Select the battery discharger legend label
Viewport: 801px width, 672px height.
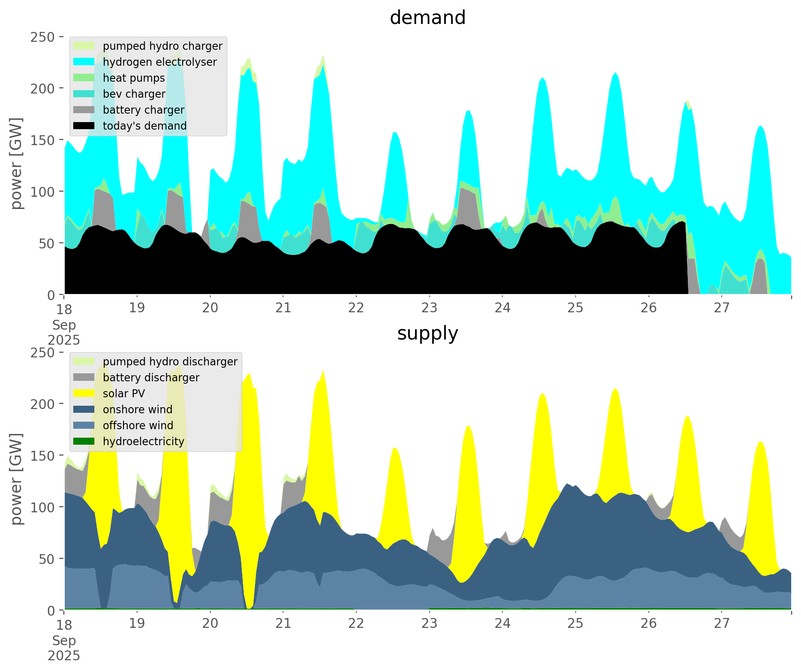tap(151, 378)
